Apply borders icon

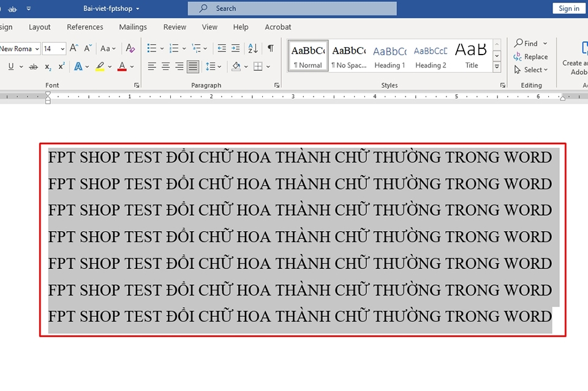coord(258,66)
